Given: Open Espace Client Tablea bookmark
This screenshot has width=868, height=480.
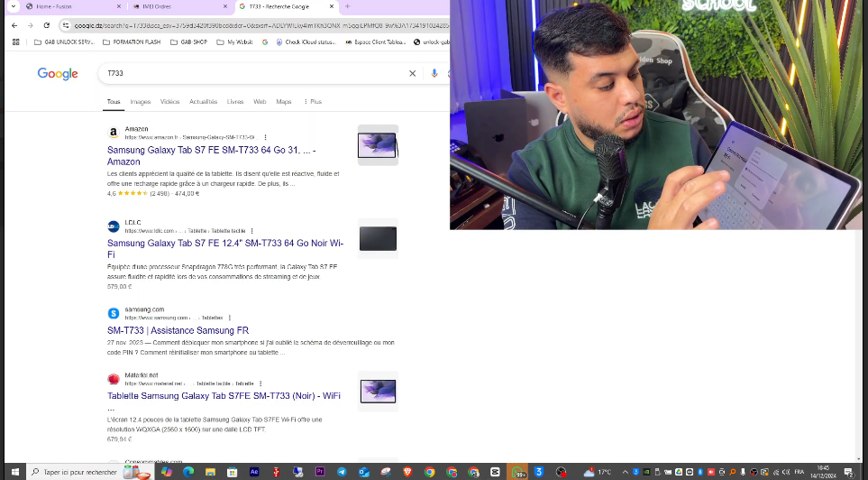Looking at the screenshot, I should point(375,42).
